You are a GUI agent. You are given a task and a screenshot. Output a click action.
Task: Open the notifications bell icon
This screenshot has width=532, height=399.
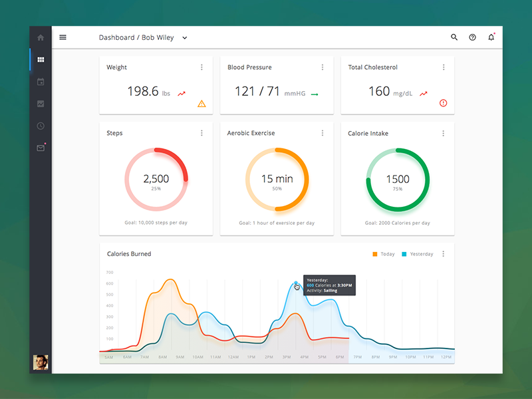491,37
